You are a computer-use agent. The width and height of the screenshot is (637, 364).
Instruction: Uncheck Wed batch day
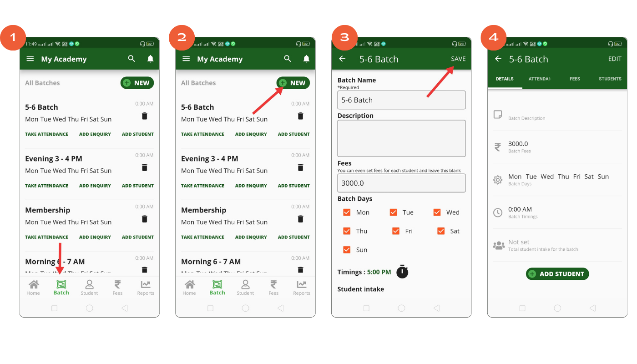pos(437,212)
